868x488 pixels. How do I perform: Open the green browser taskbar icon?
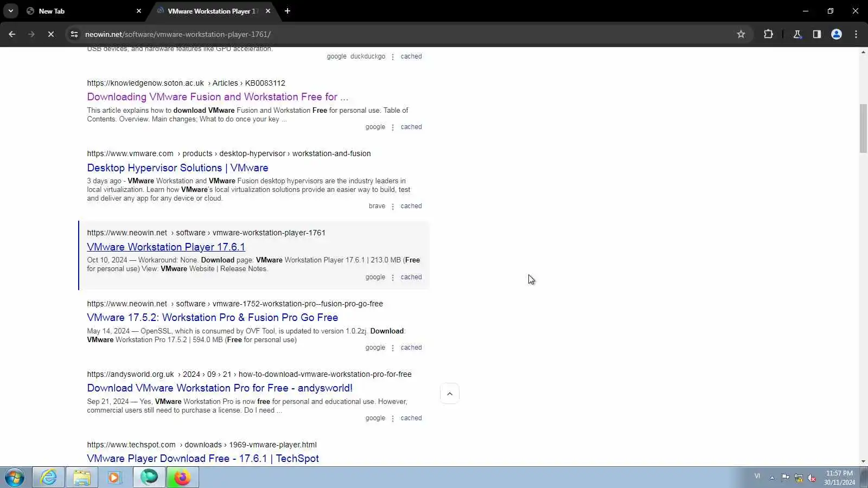149,477
